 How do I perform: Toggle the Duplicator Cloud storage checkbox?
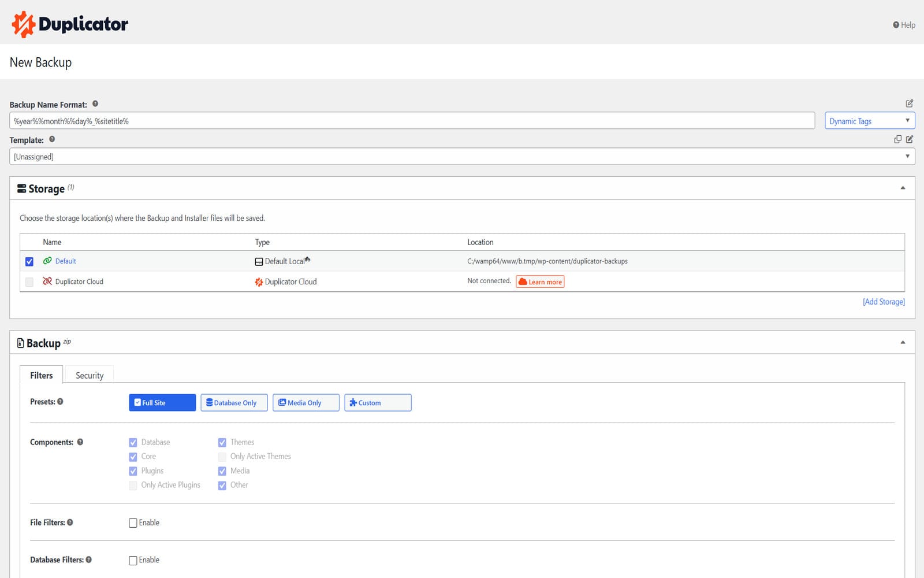[29, 282]
